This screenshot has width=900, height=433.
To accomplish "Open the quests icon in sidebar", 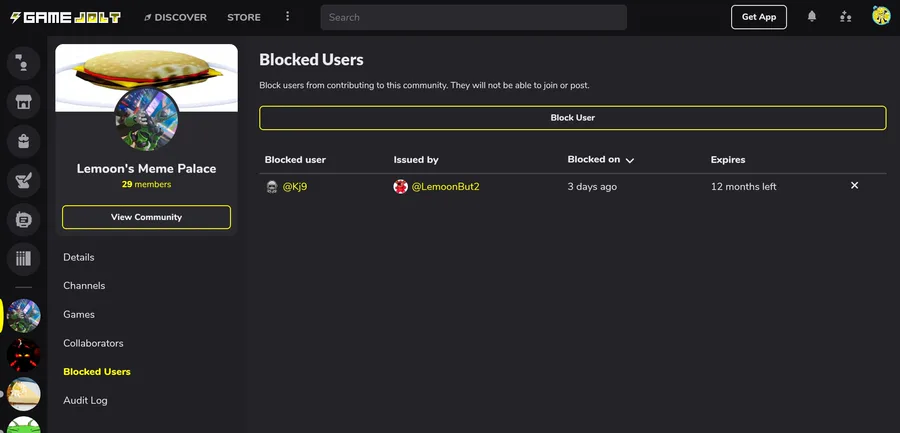I will [x=23, y=180].
